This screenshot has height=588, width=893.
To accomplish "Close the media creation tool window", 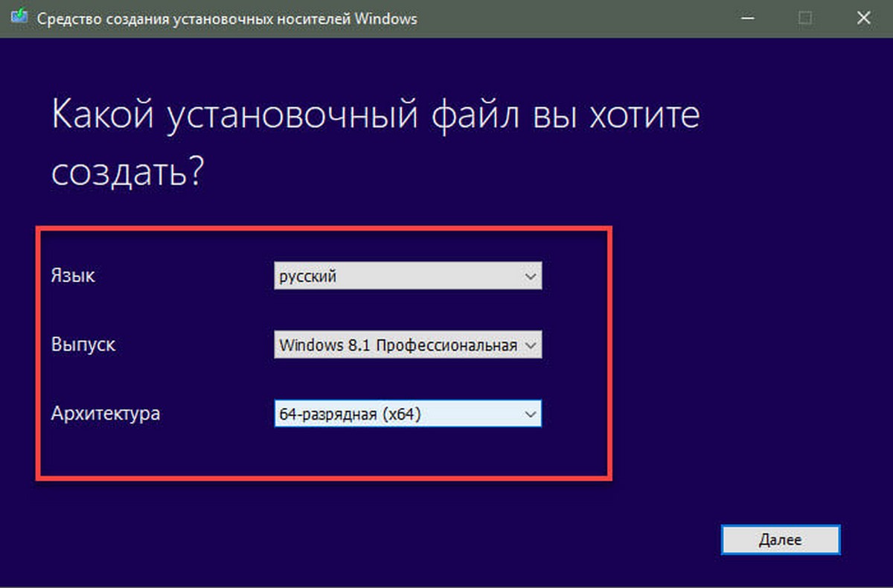I will click(x=863, y=19).
